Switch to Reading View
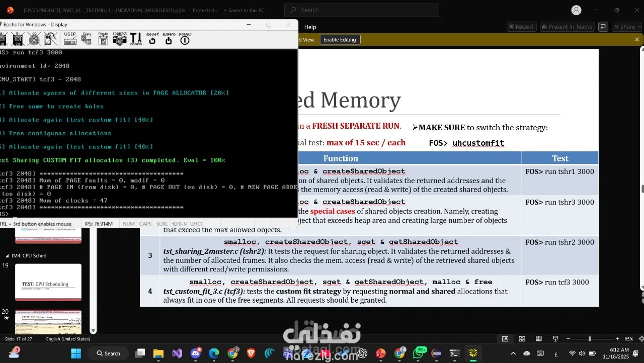 click(x=539, y=339)
